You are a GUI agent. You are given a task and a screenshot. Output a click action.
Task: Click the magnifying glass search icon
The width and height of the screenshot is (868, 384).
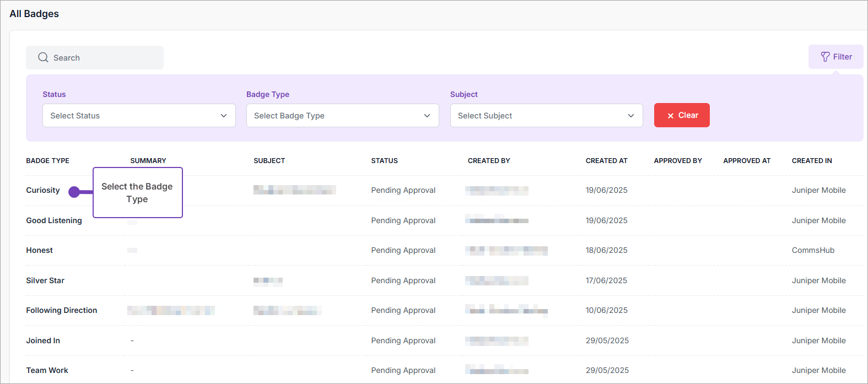[x=43, y=58]
